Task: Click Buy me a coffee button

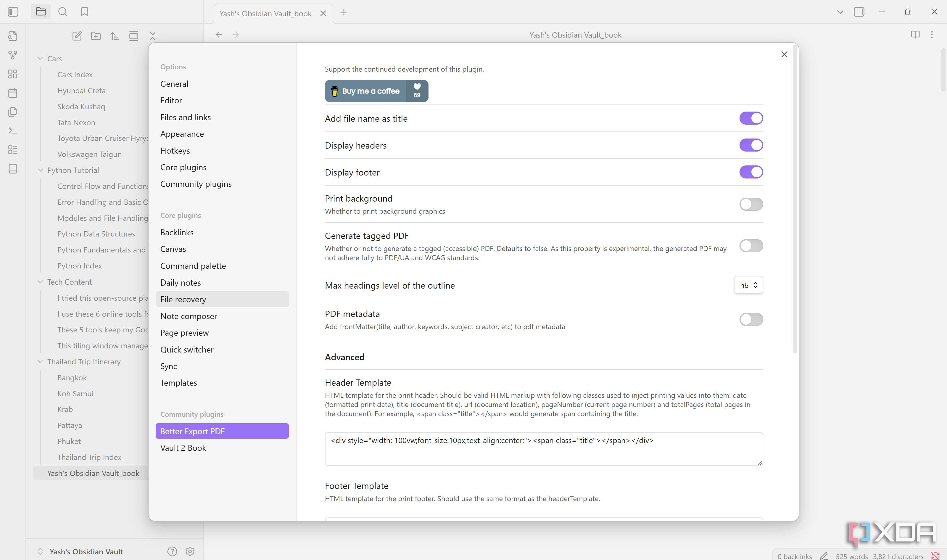Action: pos(376,91)
